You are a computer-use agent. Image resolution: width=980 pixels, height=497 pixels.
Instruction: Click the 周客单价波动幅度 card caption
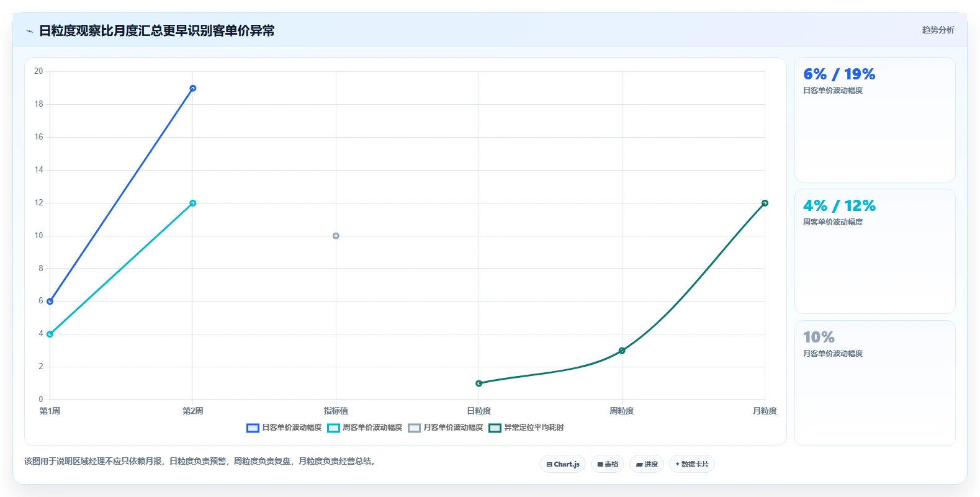coord(833,222)
